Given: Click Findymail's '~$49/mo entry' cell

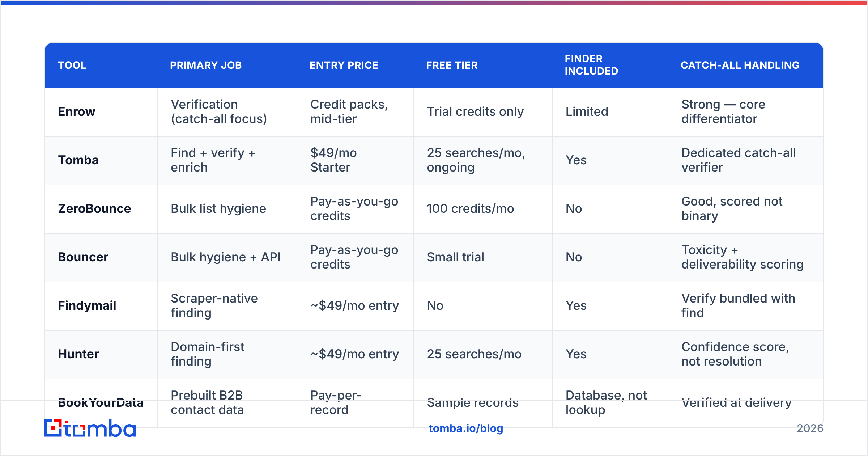Looking at the screenshot, I should [x=355, y=305].
